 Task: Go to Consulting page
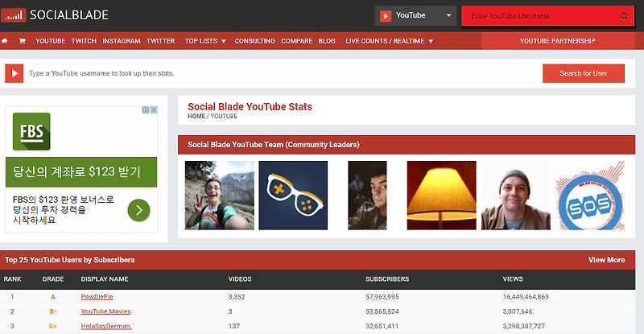254,41
